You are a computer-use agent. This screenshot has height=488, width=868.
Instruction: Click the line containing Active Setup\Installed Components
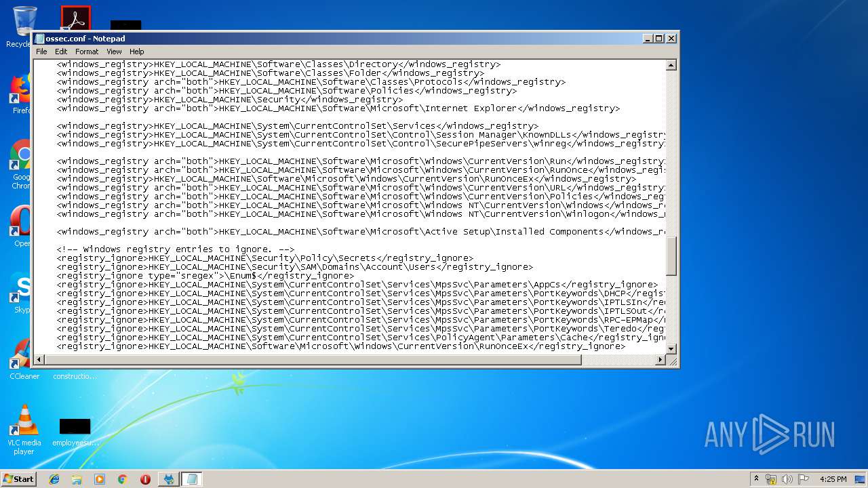pos(361,232)
